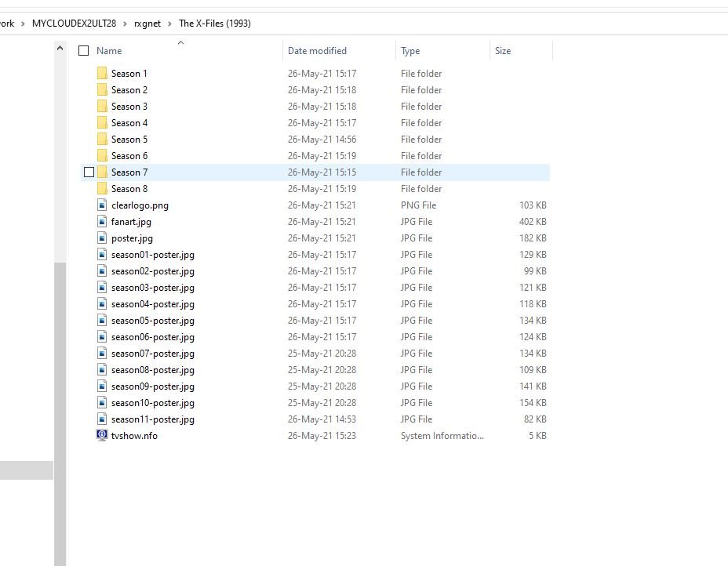Select the Season 2 folder name

click(129, 89)
